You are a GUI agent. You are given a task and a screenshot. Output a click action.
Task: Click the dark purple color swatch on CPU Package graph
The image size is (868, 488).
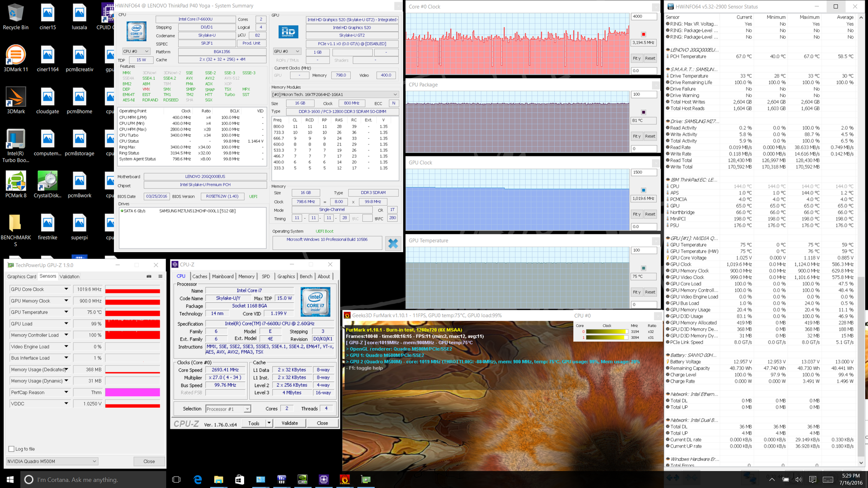[x=643, y=112]
